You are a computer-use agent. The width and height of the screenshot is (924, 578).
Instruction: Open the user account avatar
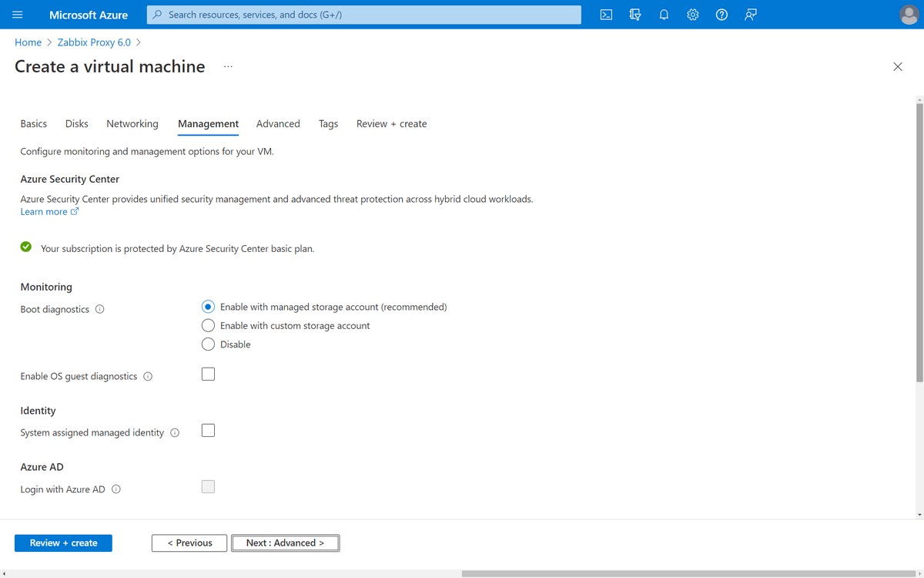909,15
